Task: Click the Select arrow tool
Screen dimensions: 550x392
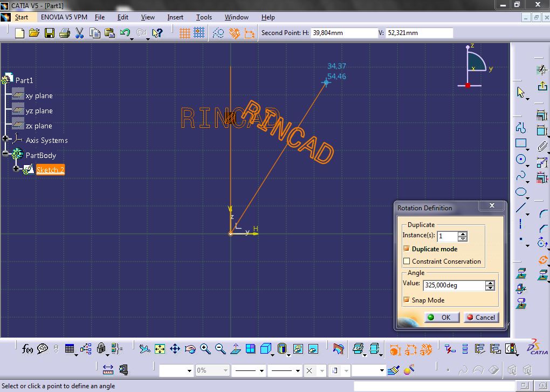Action: click(520, 92)
